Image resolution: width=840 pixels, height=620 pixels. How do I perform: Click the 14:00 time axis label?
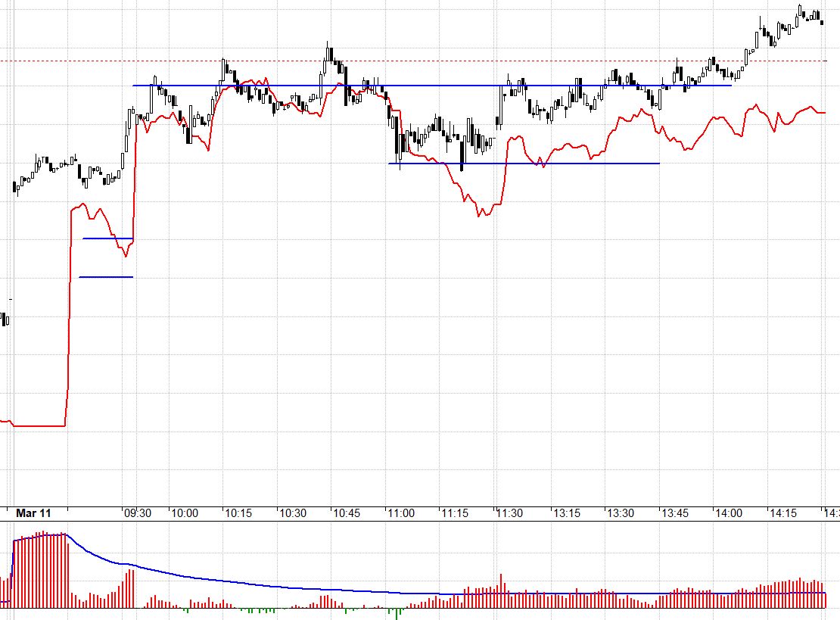pos(729,513)
